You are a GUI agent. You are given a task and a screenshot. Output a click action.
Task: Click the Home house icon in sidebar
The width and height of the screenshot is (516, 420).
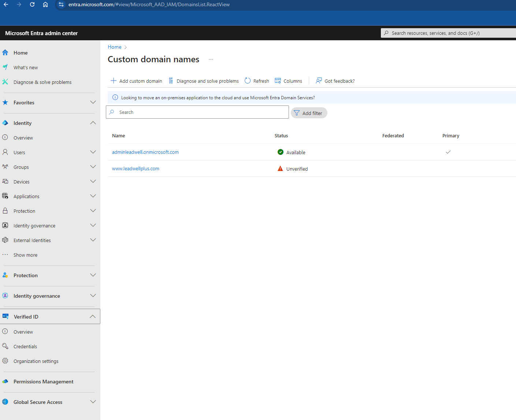point(5,52)
